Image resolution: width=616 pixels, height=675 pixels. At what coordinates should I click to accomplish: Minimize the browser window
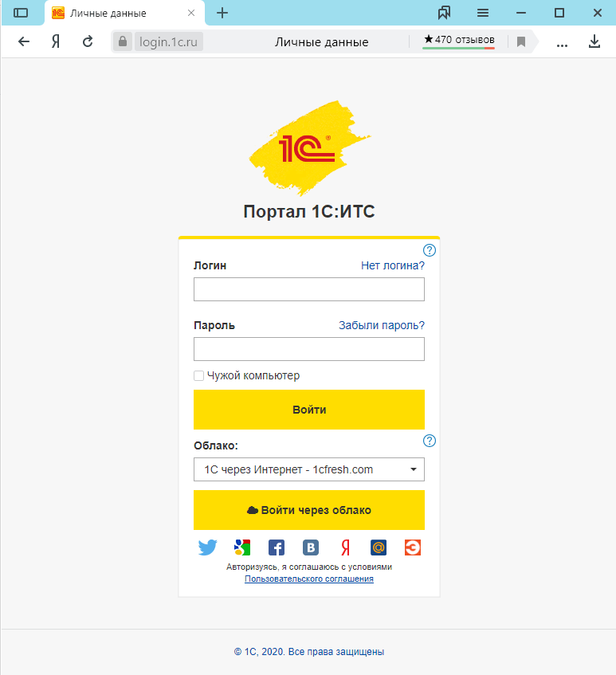click(521, 13)
